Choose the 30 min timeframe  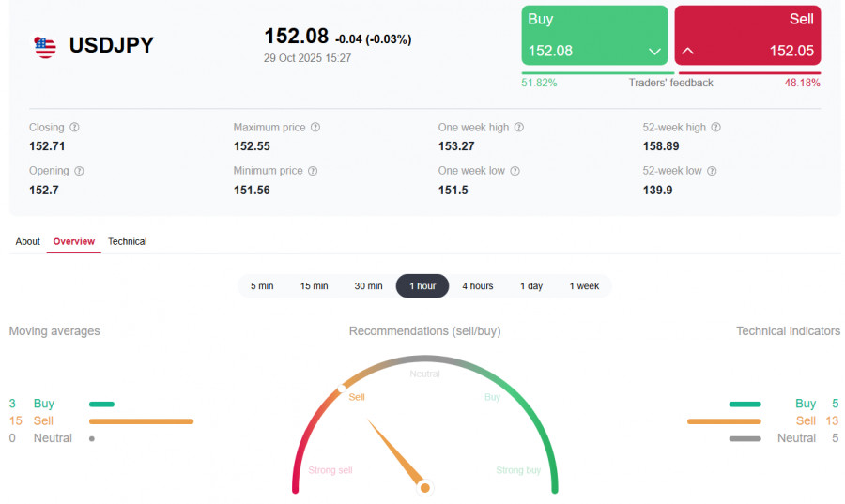368,286
